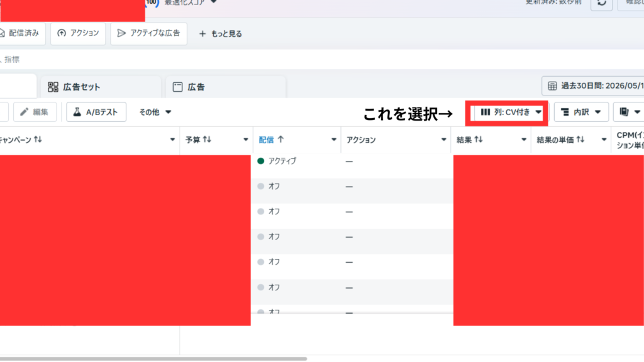Click the columns icon beside 列: CV付き
This screenshot has width=644, height=362.
point(486,112)
